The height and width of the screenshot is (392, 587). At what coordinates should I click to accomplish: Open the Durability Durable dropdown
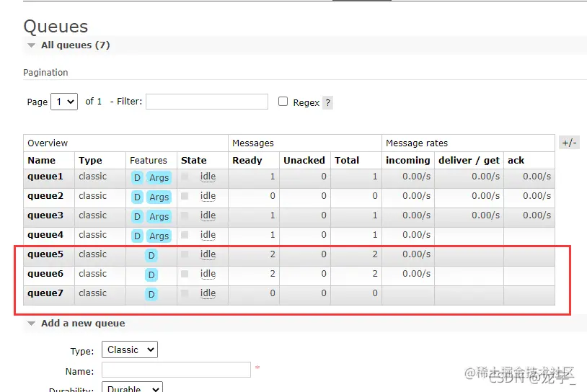tap(132, 388)
